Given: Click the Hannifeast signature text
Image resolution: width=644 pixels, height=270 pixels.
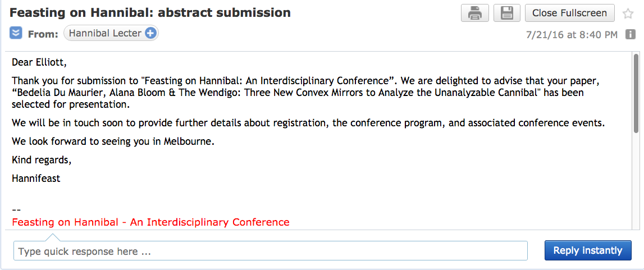Looking at the screenshot, I should click(36, 179).
